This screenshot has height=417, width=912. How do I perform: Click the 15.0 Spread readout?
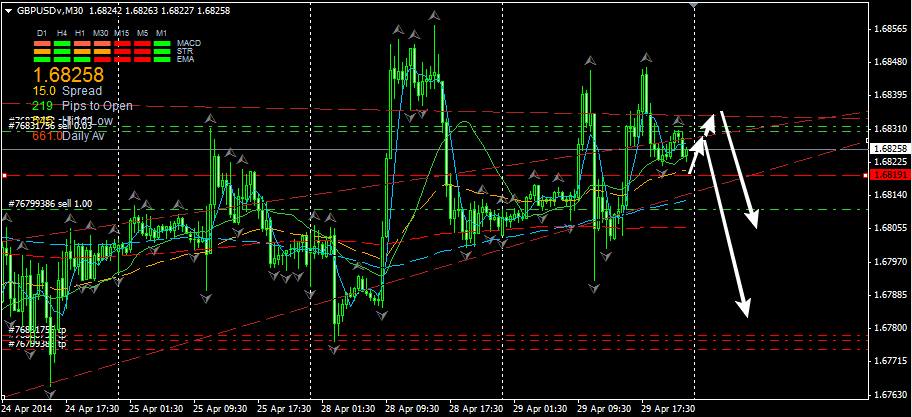[67, 91]
